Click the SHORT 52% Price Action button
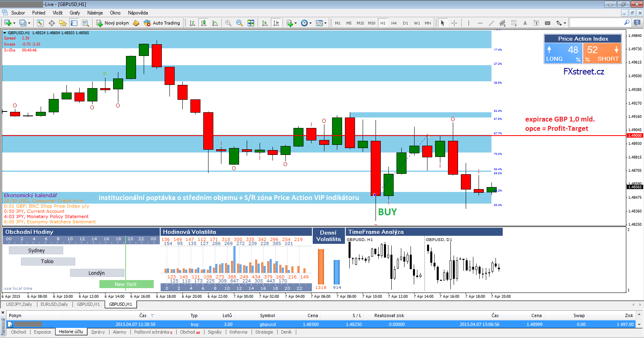644x338 pixels. [x=602, y=54]
